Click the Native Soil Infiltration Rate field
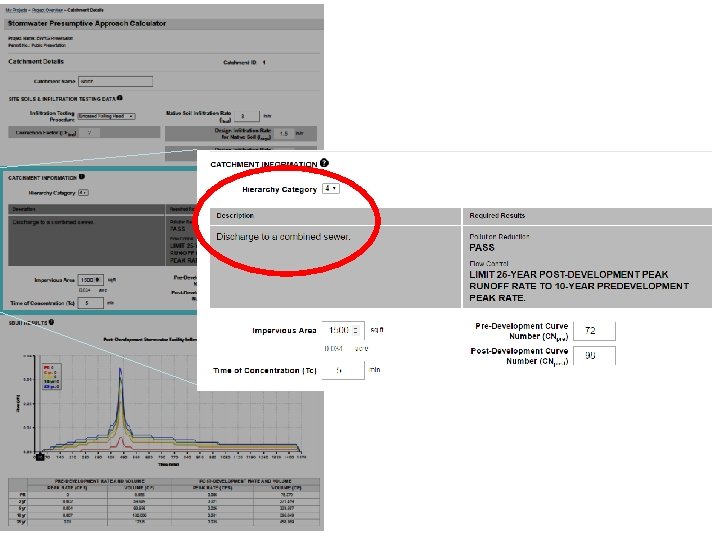Image resolution: width=720 pixels, height=540 pixels. (247, 116)
